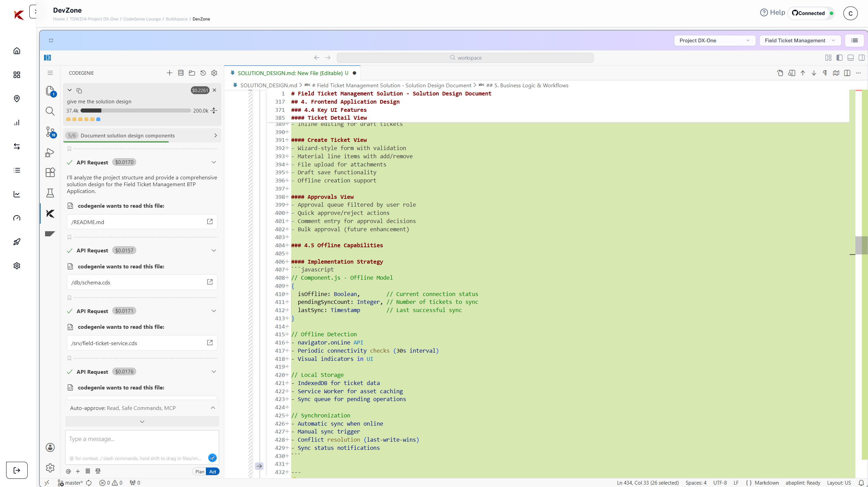Open README.md using its external open icon
Viewport: 868px width, 487px height.
point(210,222)
